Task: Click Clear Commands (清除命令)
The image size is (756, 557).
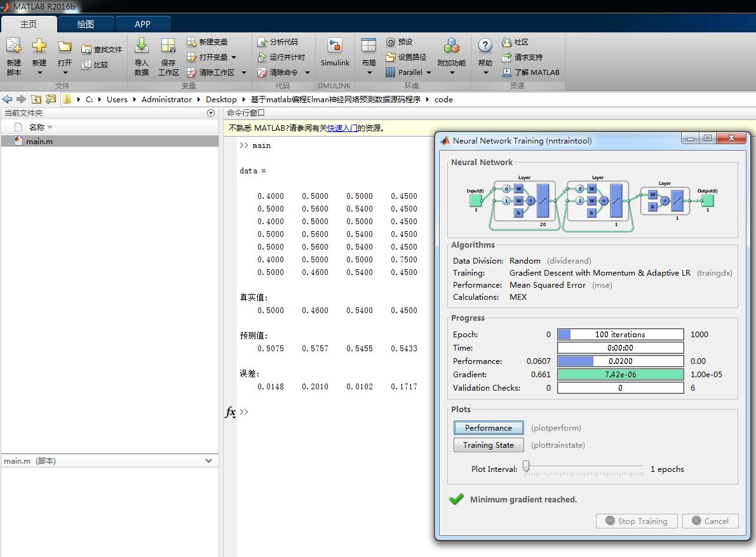Action: [277, 72]
